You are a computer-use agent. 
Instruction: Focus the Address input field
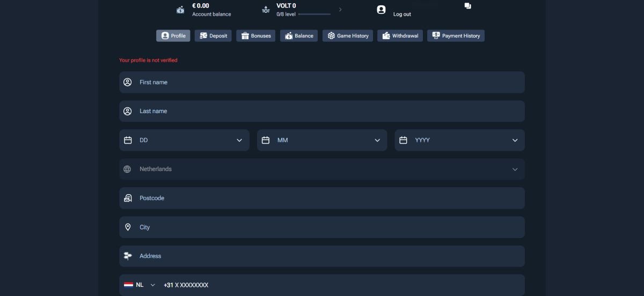click(x=322, y=256)
